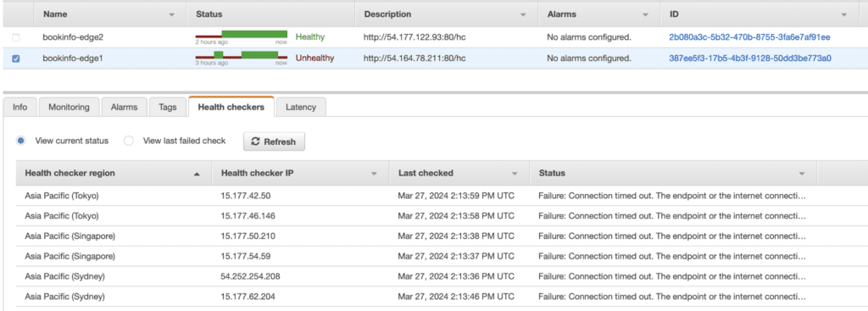
Task: Click failure status for checker 15.177.42.50
Action: click(672, 196)
